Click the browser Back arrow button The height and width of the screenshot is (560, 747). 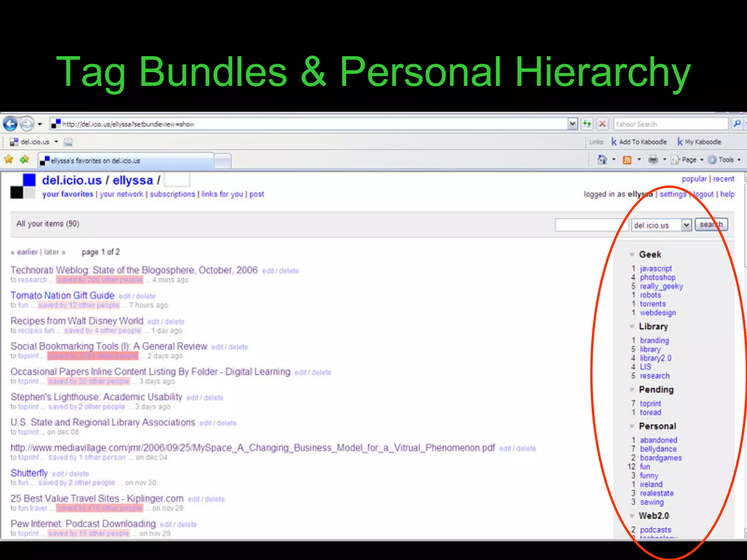click(10, 124)
